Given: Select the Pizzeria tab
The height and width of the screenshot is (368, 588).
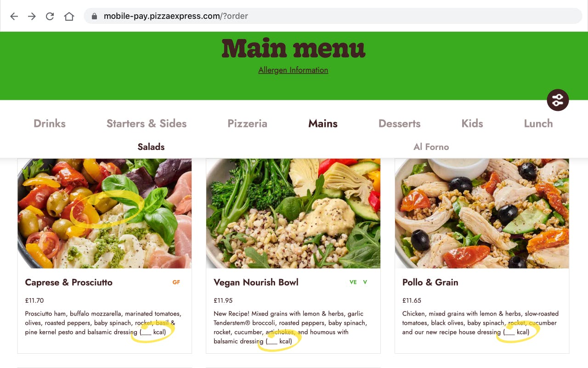Looking at the screenshot, I should click(x=247, y=123).
